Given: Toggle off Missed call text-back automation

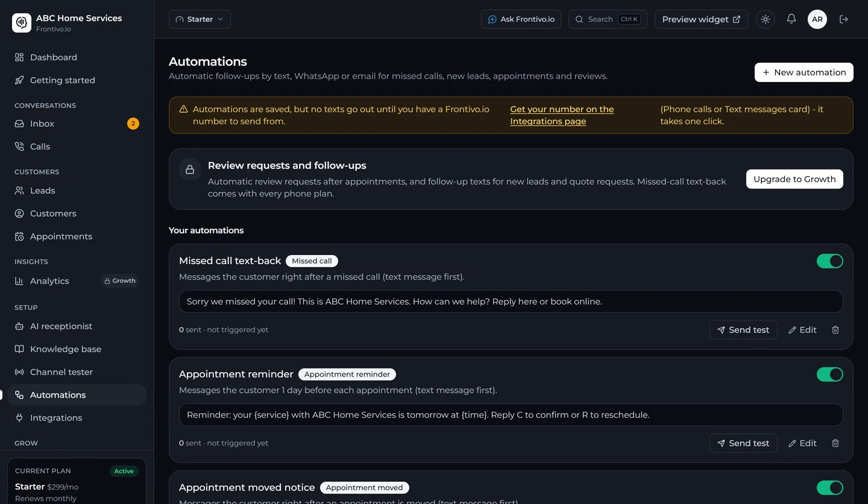Looking at the screenshot, I should (x=830, y=261).
